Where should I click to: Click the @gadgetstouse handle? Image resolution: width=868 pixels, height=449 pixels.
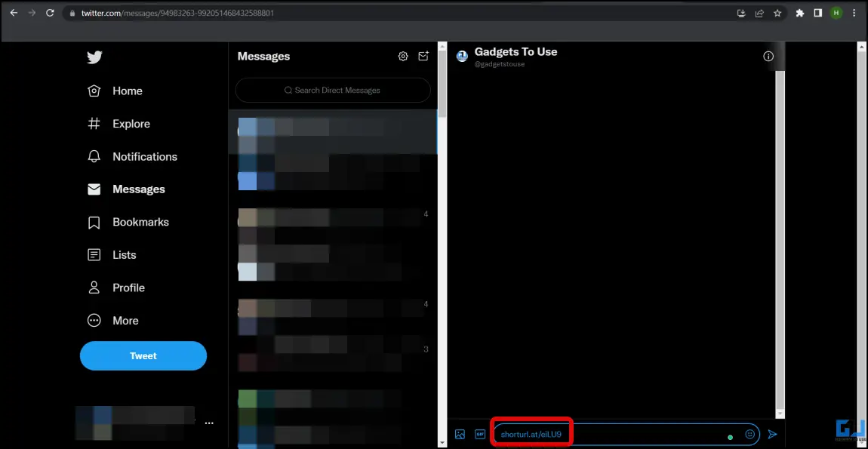500,64
